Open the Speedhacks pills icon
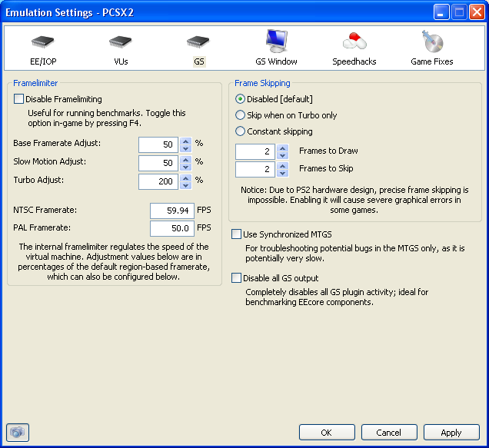The image size is (489, 448). [354, 41]
